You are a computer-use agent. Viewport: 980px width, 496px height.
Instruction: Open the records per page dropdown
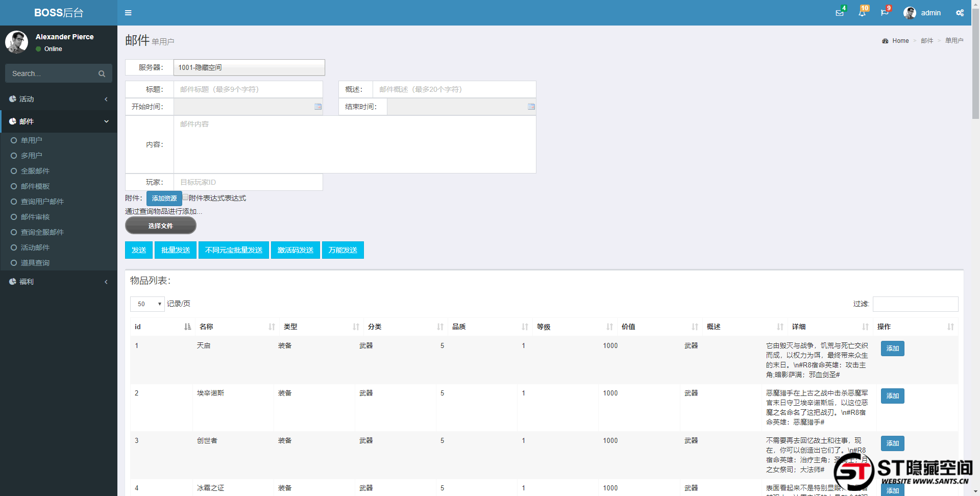(148, 304)
